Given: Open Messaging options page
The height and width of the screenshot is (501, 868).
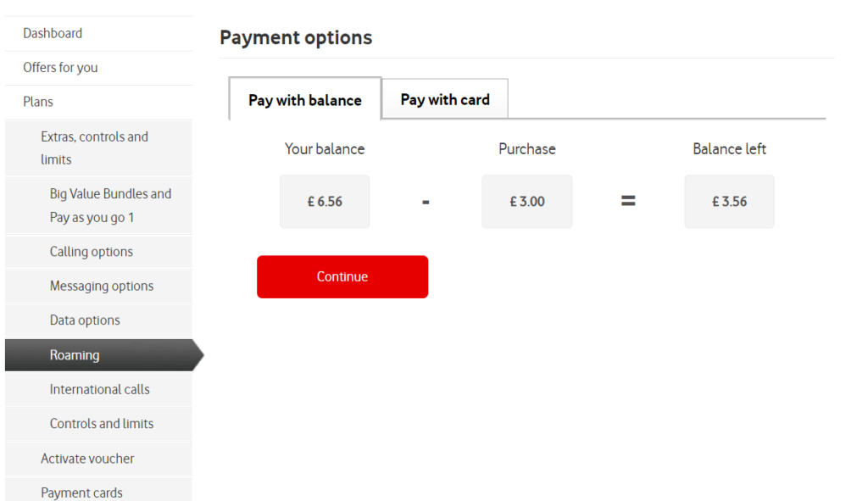Looking at the screenshot, I should pyautogui.click(x=102, y=286).
